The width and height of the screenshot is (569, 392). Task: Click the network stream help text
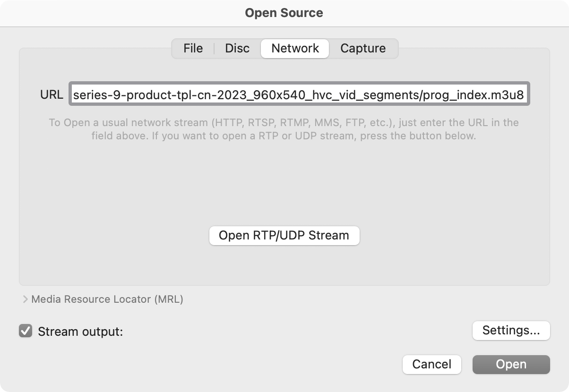(x=284, y=123)
